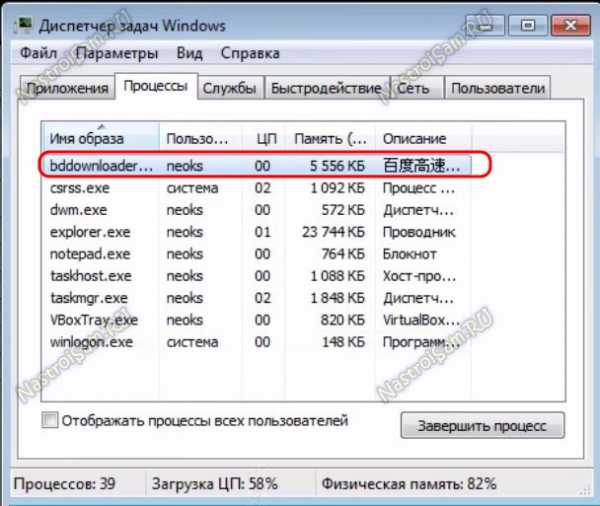Click the VirtualBox... description cell

[421, 320]
